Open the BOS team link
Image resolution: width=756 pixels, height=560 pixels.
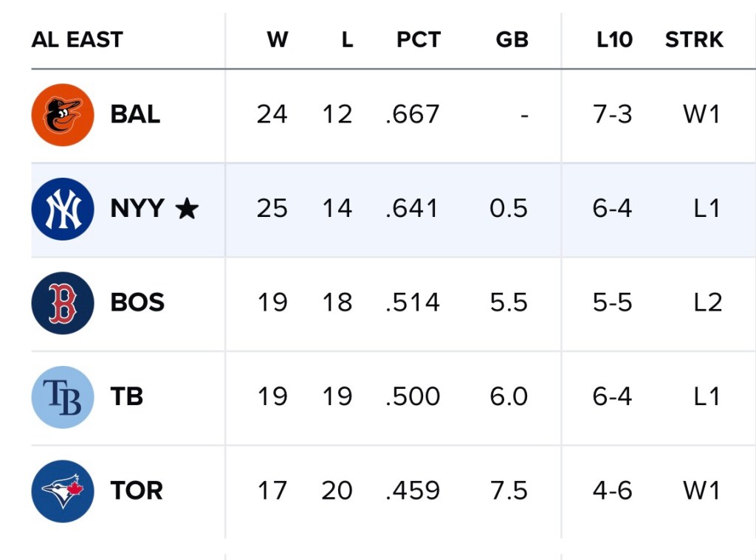click(x=137, y=303)
